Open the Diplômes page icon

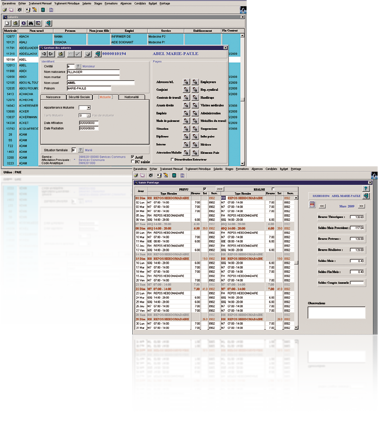[x=187, y=136]
